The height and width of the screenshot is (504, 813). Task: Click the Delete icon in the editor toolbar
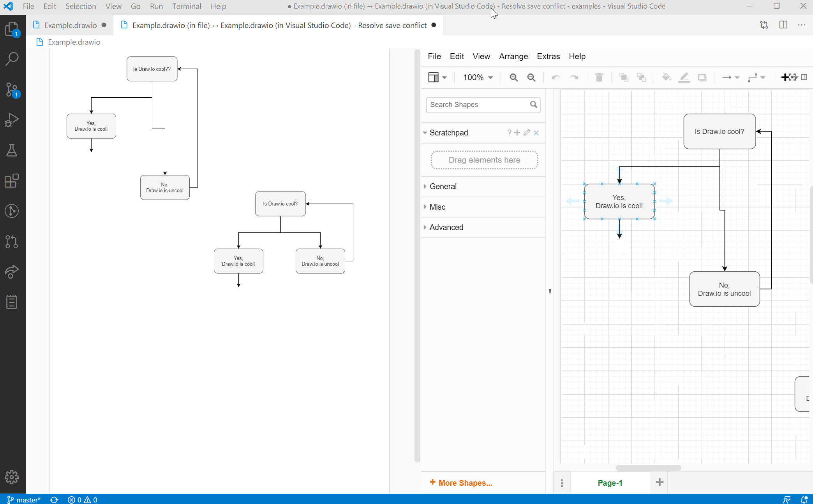click(x=599, y=77)
